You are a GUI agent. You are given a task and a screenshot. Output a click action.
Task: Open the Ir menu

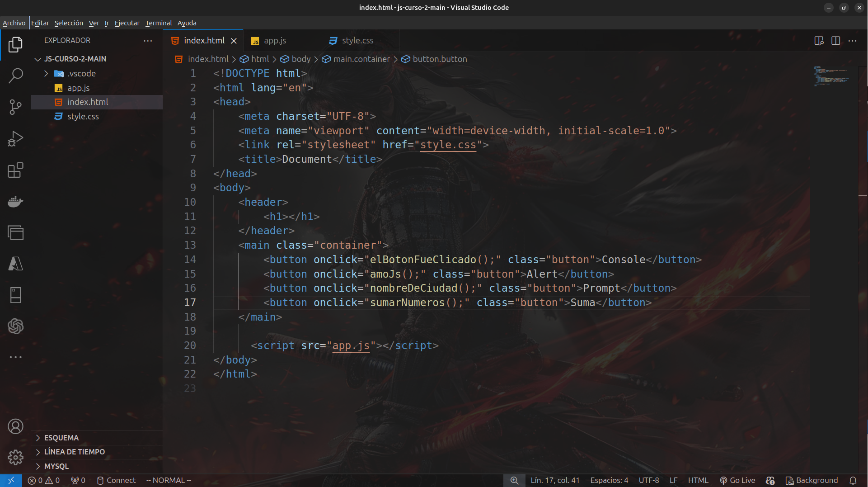[x=107, y=23]
